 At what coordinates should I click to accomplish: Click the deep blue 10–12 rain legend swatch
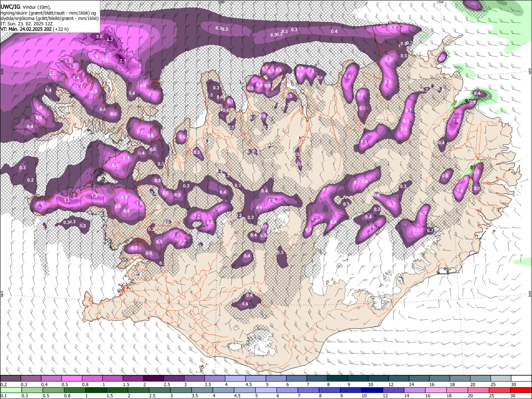click(372, 390)
